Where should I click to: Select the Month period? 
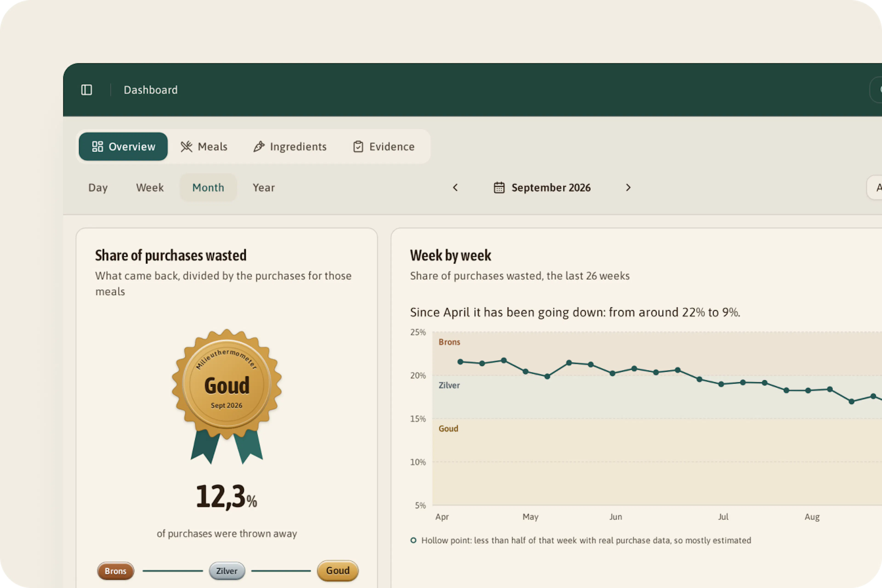point(208,187)
